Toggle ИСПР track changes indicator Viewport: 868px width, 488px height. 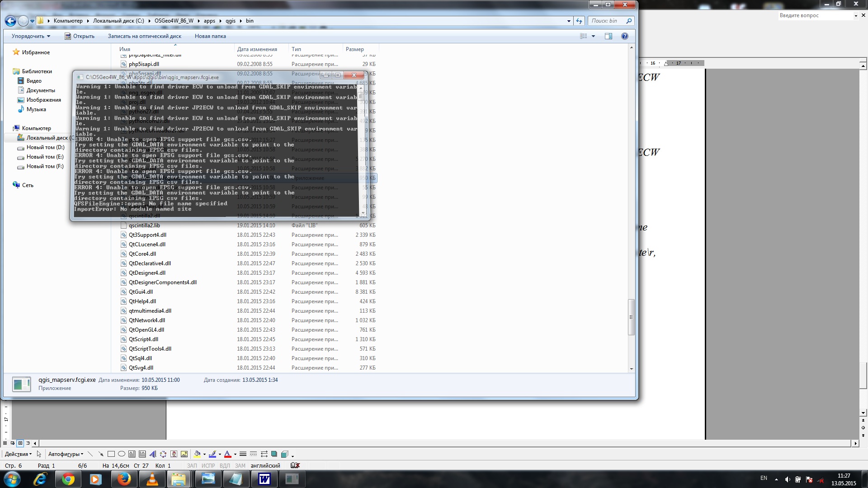(x=208, y=465)
